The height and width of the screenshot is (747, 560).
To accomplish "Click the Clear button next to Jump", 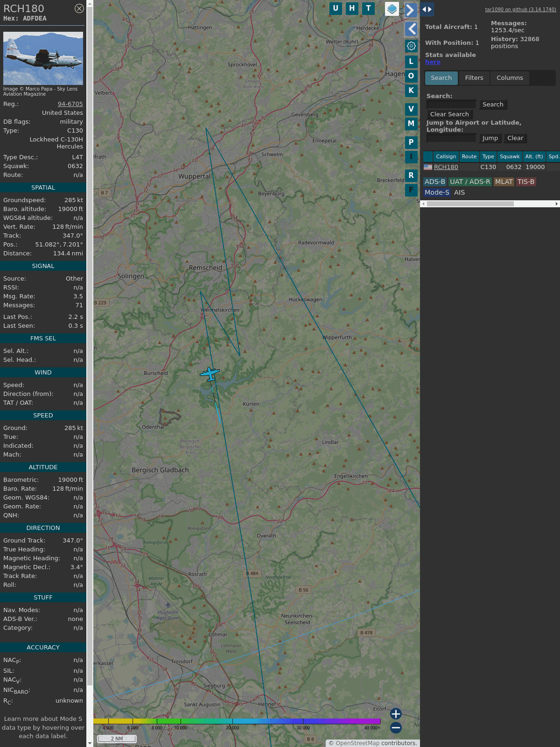I will point(515,138).
